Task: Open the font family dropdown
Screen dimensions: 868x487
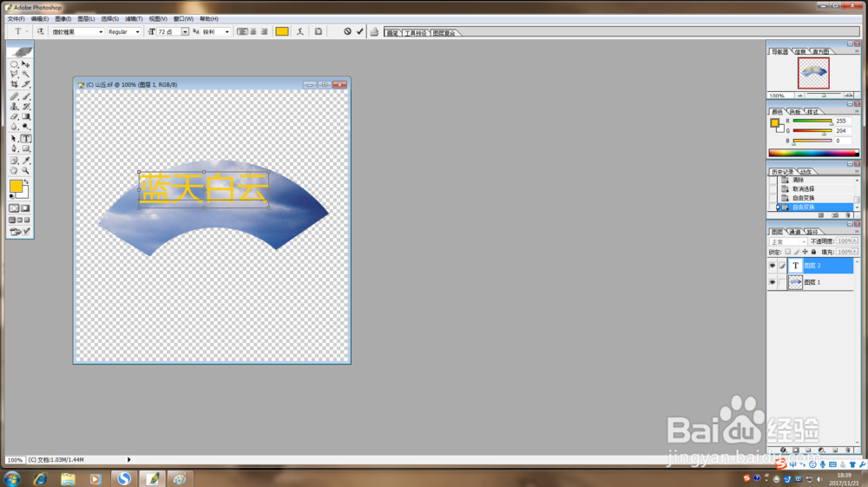Action: [101, 32]
